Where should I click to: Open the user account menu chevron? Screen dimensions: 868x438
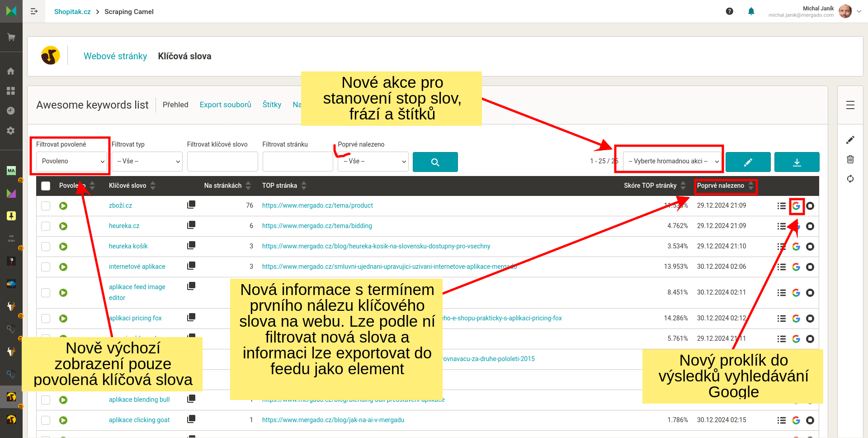click(859, 12)
